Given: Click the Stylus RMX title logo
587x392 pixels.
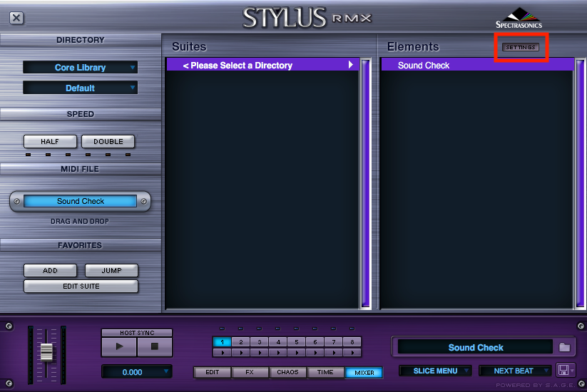Looking at the screenshot, I should point(307,18).
